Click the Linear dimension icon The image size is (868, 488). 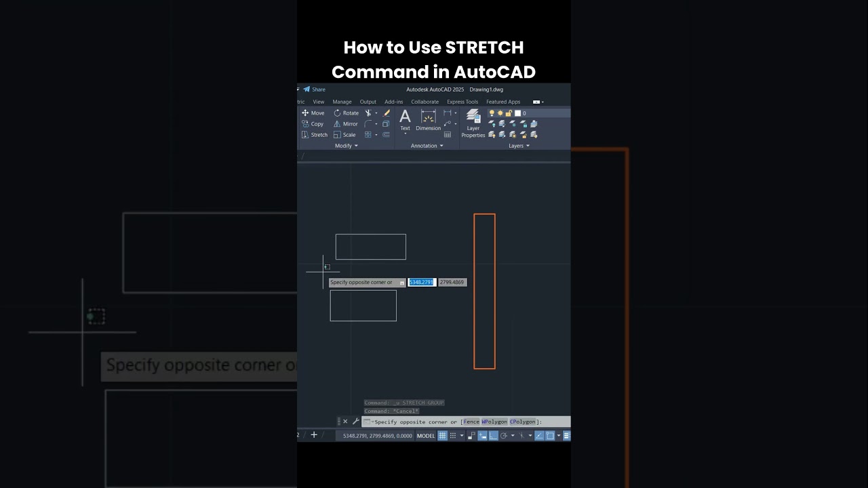[448, 113]
